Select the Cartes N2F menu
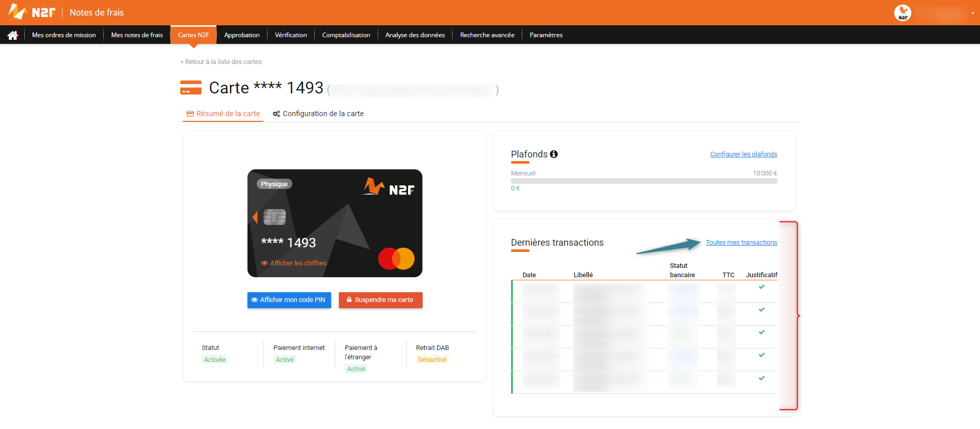980x429 pixels. click(x=193, y=35)
